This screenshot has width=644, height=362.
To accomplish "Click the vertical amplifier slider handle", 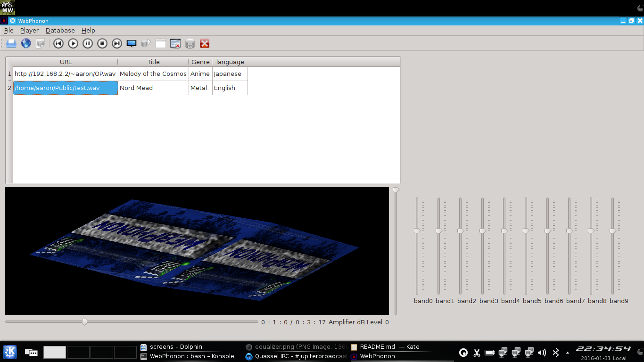I will point(396,189).
